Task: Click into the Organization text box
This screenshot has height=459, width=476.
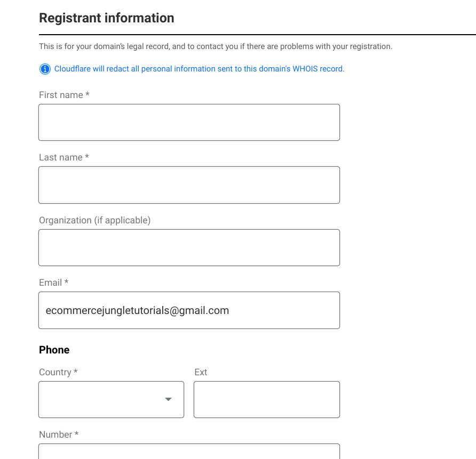Action: pos(189,247)
